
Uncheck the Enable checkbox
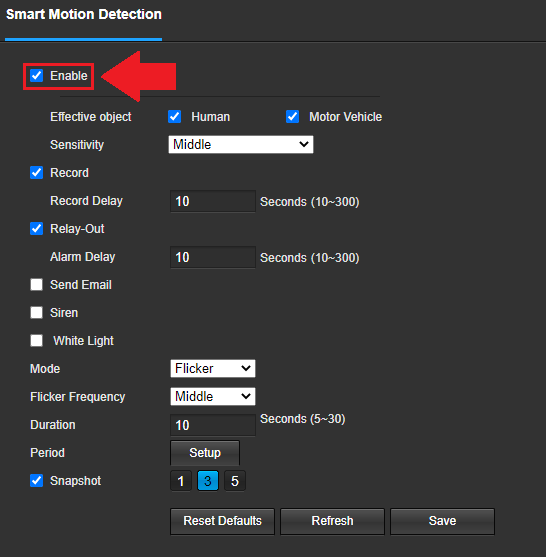click(37, 76)
